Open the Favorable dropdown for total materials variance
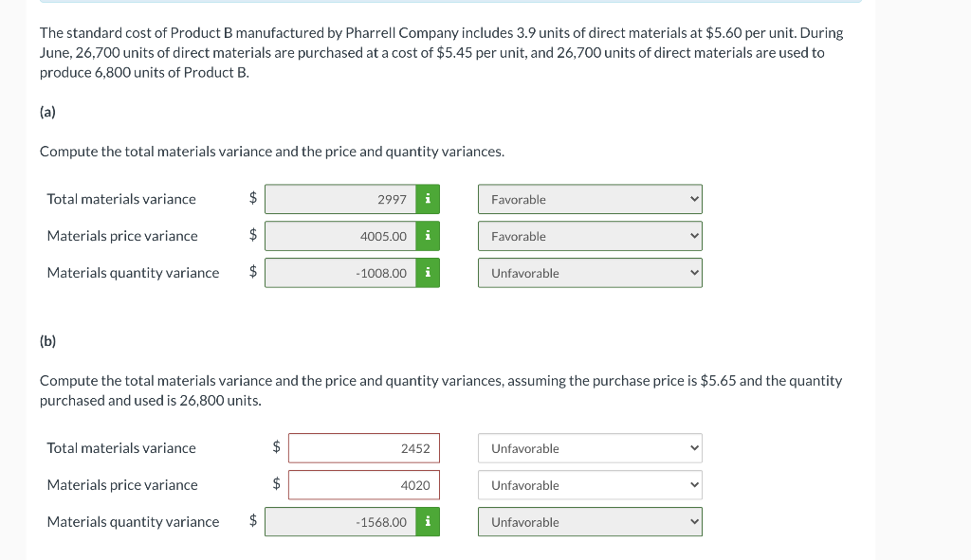971x560 pixels. click(x=589, y=199)
